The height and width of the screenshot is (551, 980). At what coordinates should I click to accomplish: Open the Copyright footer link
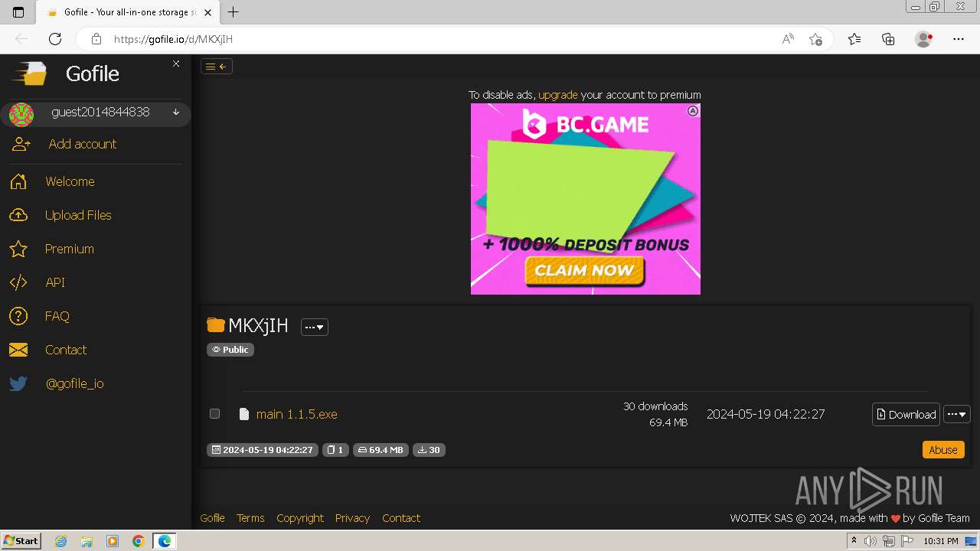click(x=300, y=518)
